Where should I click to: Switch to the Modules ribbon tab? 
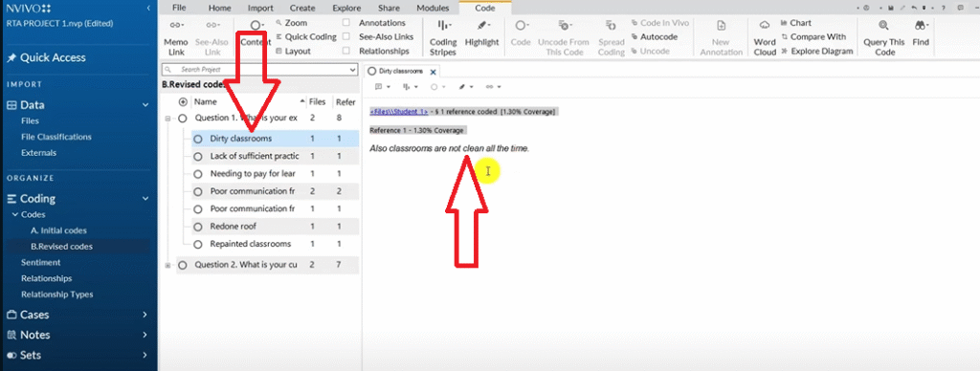pos(433,8)
